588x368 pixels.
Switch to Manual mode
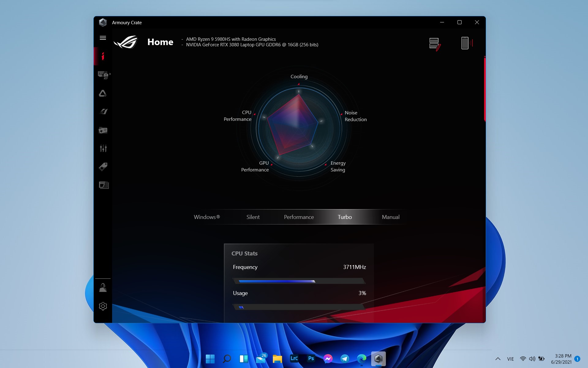point(391,217)
